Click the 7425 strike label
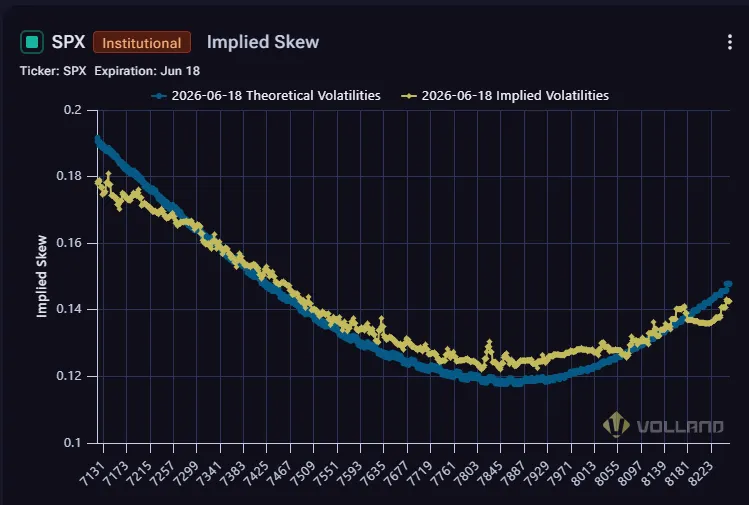This screenshot has height=505, width=749. [256, 473]
